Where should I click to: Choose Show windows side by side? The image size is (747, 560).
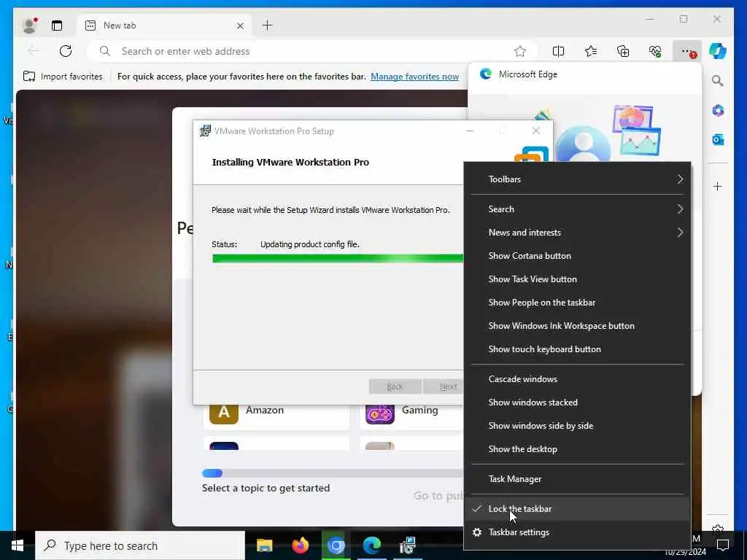pyautogui.click(x=577, y=426)
